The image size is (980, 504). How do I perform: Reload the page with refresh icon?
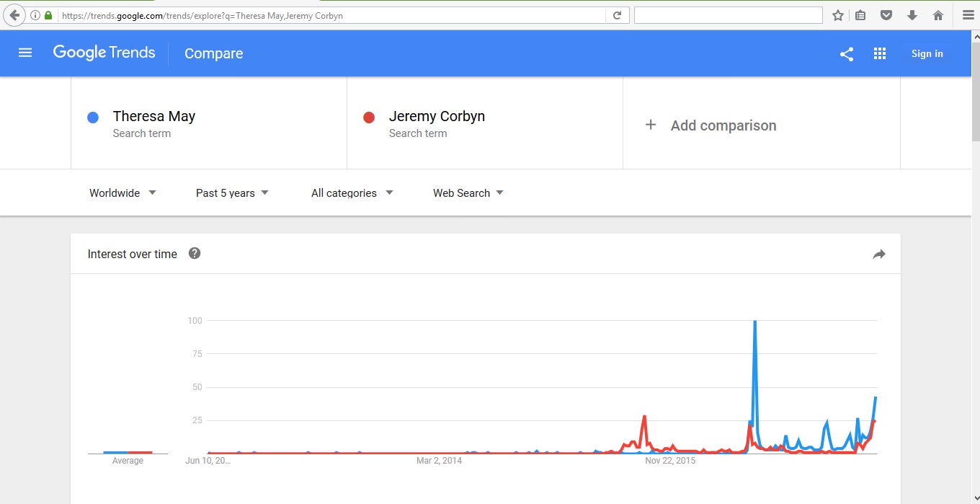[x=617, y=15]
